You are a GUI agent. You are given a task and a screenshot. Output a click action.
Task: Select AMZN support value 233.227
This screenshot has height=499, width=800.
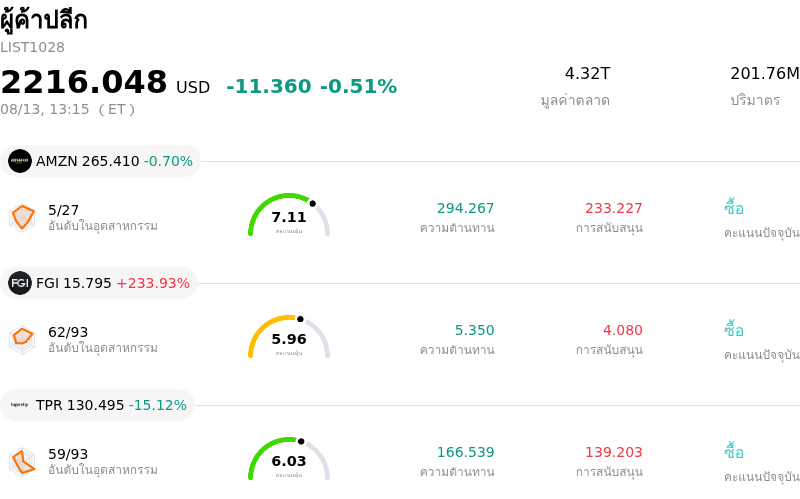pos(613,208)
